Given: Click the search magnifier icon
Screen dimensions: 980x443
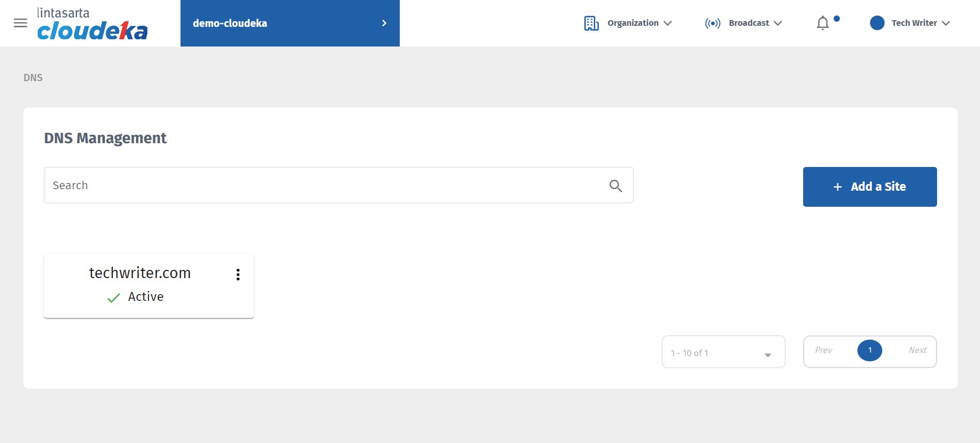Looking at the screenshot, I should [615, 186].
